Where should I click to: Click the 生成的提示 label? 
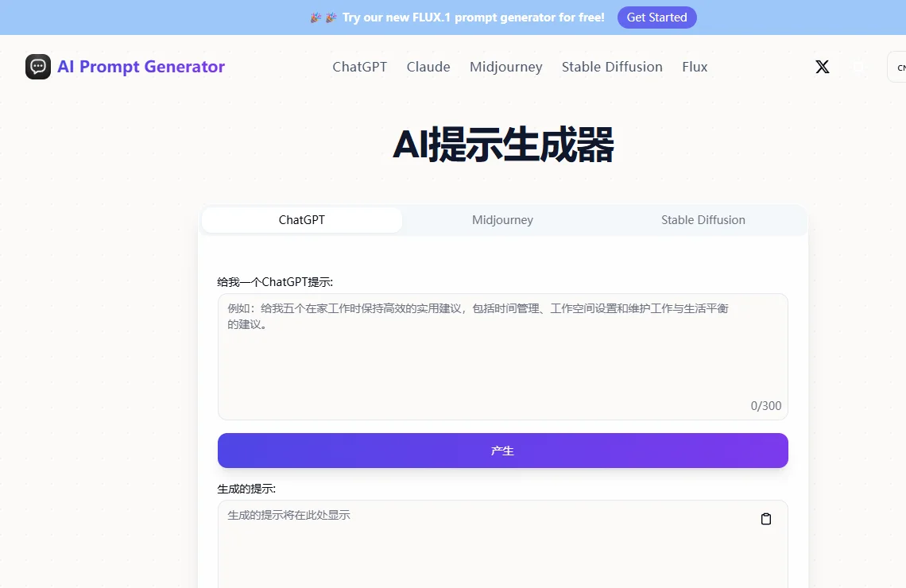tap(246, 489)
